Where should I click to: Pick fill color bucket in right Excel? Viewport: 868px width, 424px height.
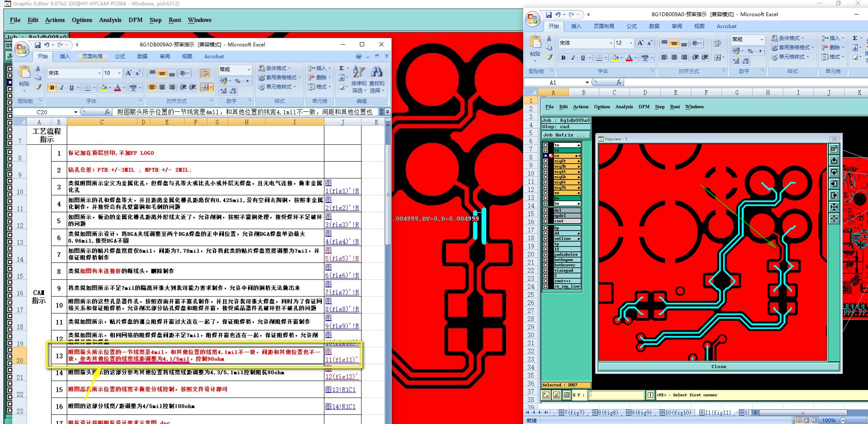615,58
